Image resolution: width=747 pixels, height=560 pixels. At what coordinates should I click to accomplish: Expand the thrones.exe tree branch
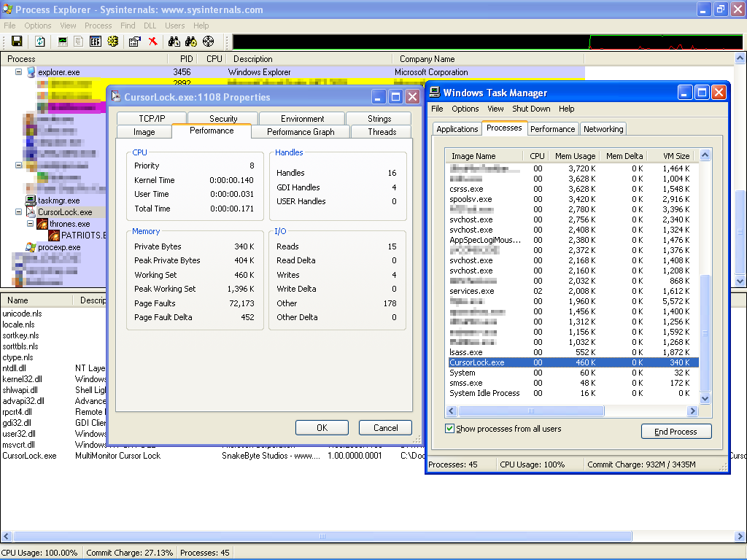[x=30, y=223]
